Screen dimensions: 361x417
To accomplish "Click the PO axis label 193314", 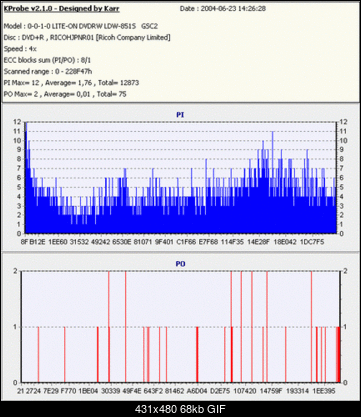I will pos(297,390).
